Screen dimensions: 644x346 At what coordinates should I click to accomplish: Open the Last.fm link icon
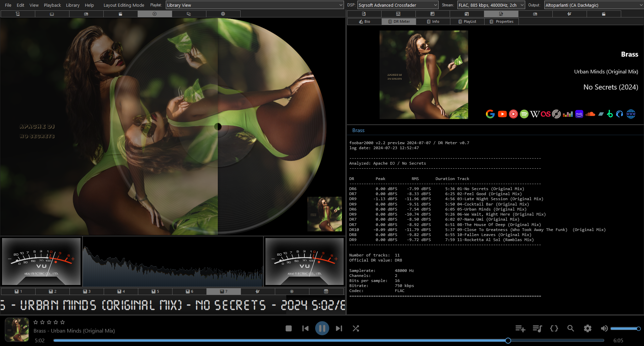tap(546, 114)
